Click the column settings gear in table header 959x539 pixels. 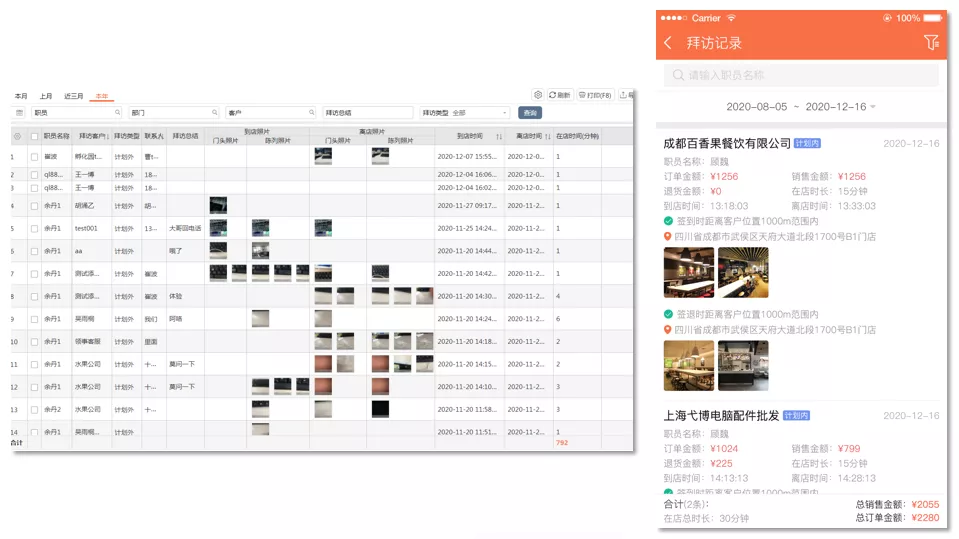[17, 136]
